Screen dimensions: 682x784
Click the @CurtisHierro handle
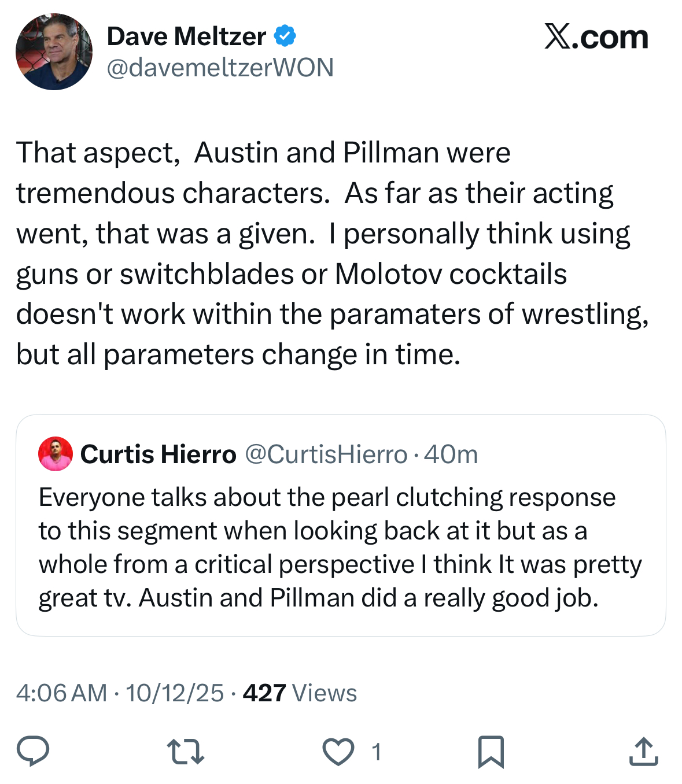click(326, 454)
